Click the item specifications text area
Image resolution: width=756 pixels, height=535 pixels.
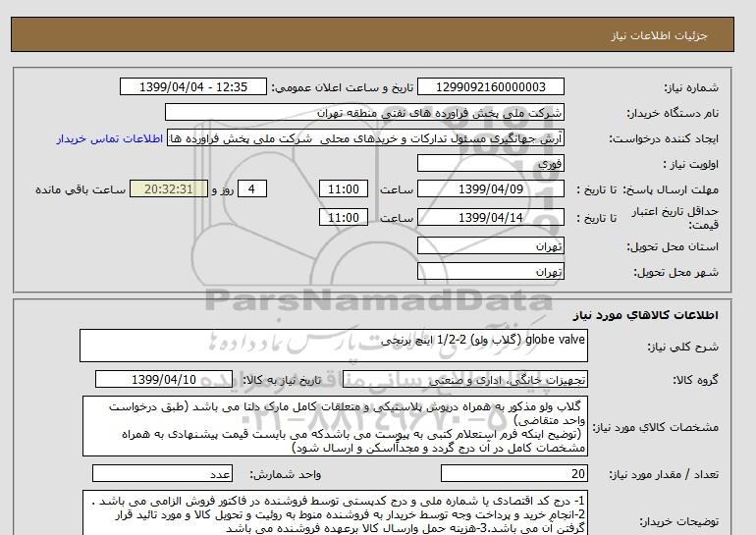(335, 426)
